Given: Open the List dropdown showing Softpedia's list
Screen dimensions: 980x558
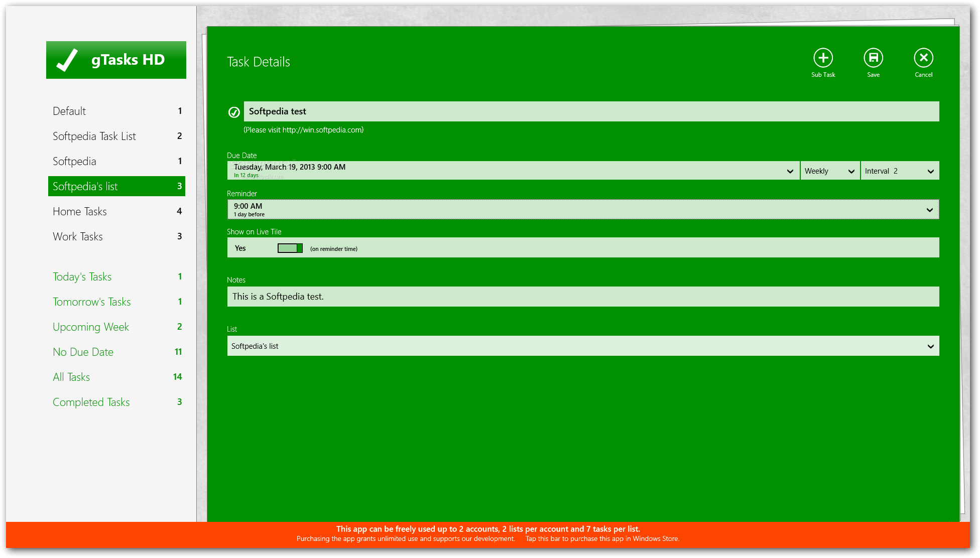Looking at the screenshot, I should (583, 346).
